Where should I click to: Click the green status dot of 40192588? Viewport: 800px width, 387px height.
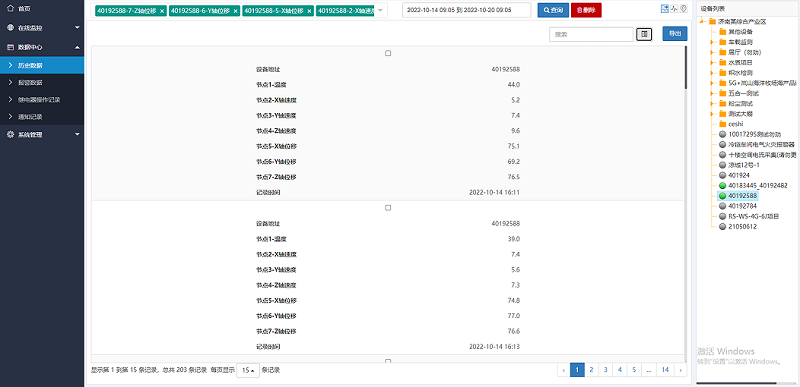[x=722, y=196]
